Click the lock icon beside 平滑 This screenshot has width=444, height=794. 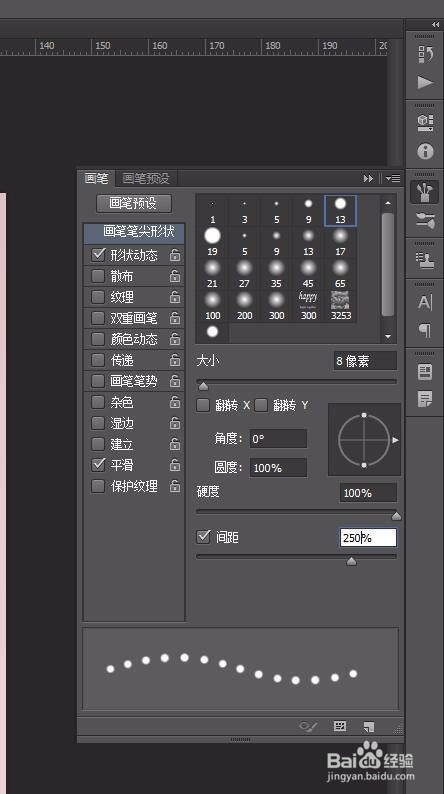click(175, 465)
